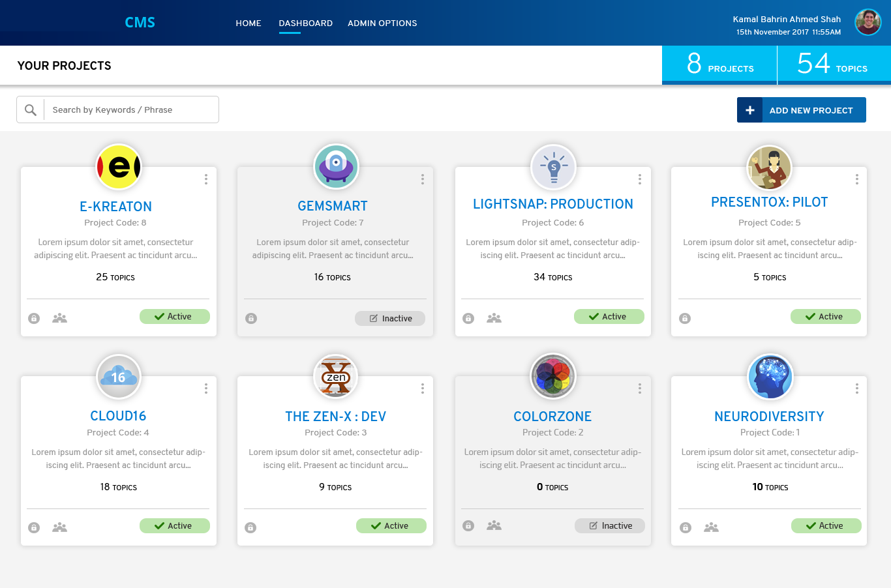The height and width of the screenshot is (588, 891).
Task: Click the lock icon on COLORZONE card
Action: (468, 525)
